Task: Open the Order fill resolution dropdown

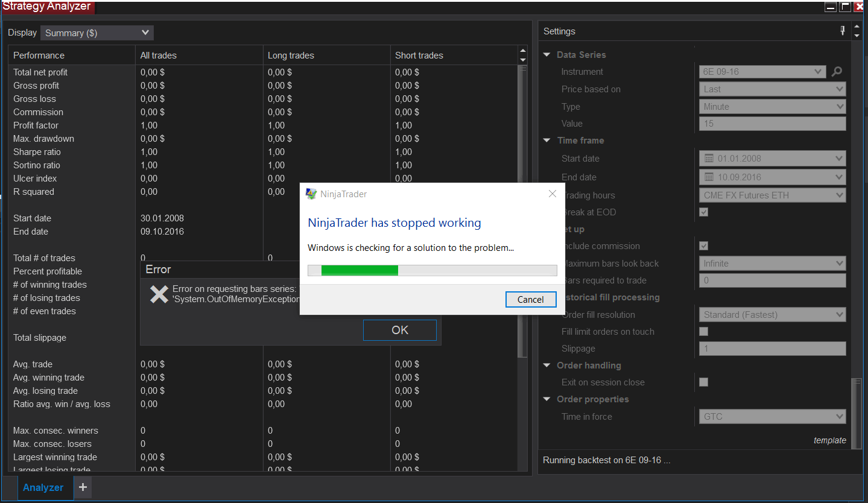Action: (773, 314)
